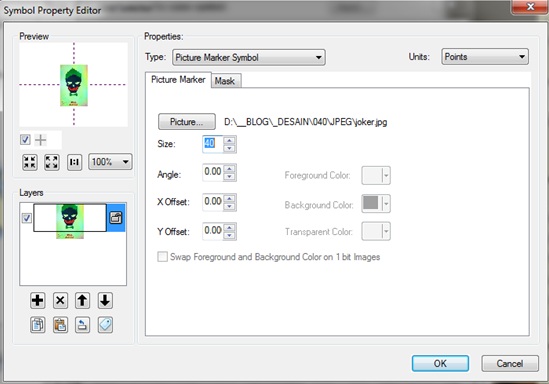Increase Angle with up spinner arrow
Viewport: 549px width, 384px height.
coord(229,168)
